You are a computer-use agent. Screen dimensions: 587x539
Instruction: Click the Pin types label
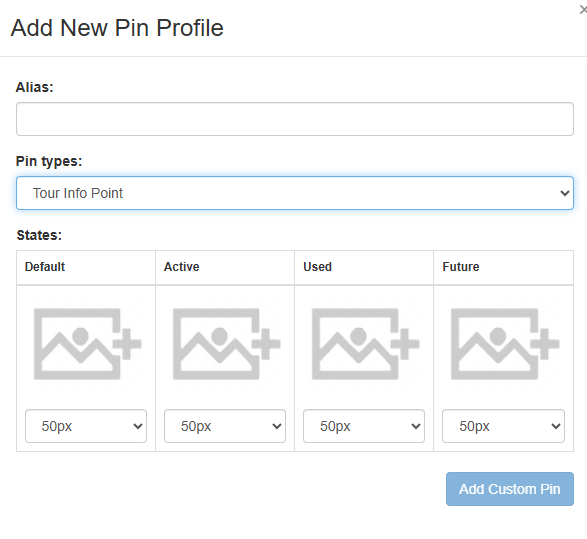tap(49, 161)
